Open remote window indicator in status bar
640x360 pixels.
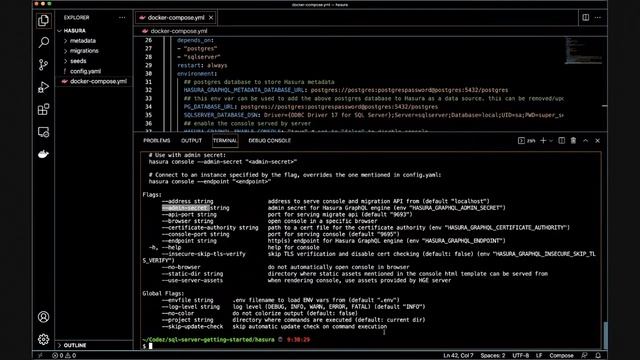[40, 356]
